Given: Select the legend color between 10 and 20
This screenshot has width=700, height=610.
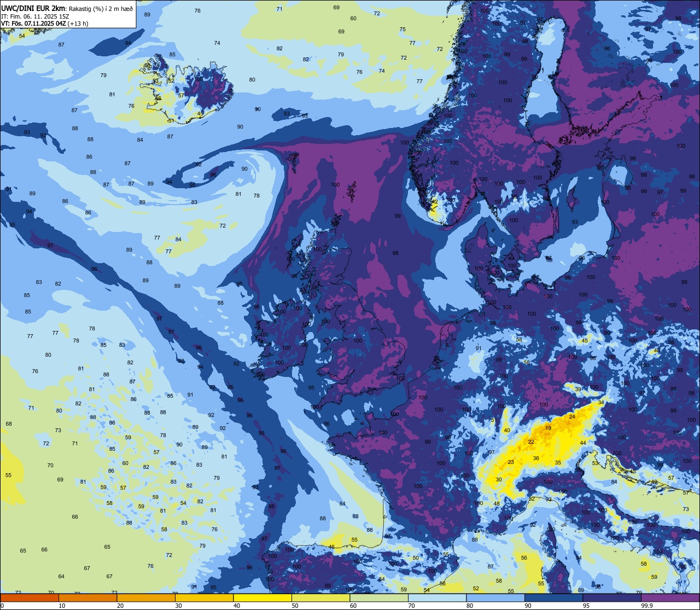Looking at the screenshot, I should tap(87, 598).
